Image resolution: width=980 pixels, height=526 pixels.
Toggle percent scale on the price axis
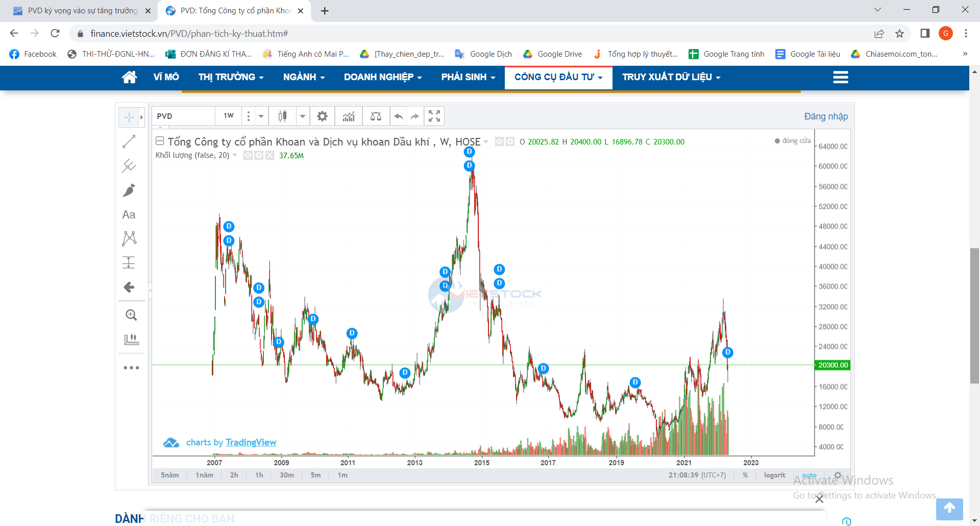coord(745,475)
